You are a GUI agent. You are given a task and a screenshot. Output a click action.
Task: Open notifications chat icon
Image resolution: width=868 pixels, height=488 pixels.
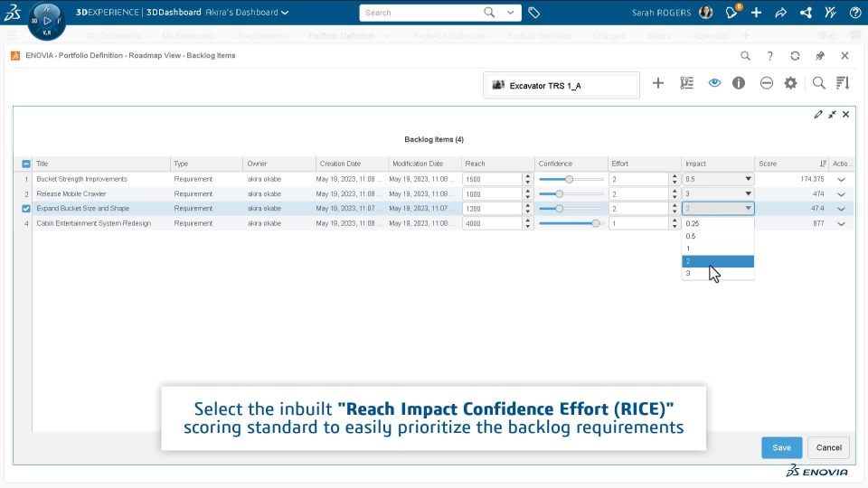click(731, 12)
